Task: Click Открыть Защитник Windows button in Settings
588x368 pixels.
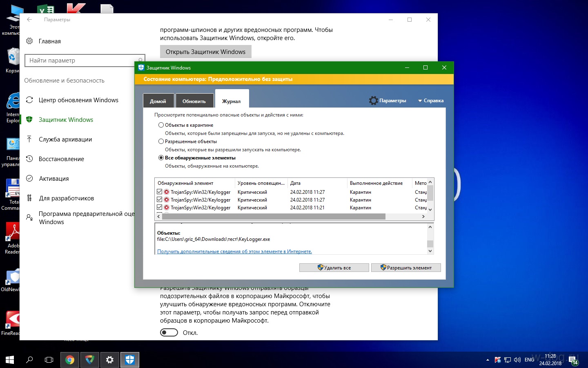Action: (x=206, y=52)
